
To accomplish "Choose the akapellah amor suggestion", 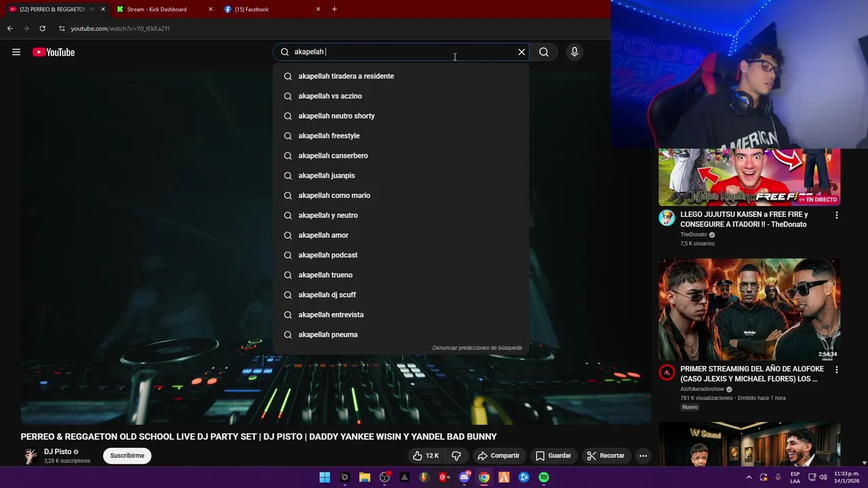I will pyautogui.click(x=401, y=235).
